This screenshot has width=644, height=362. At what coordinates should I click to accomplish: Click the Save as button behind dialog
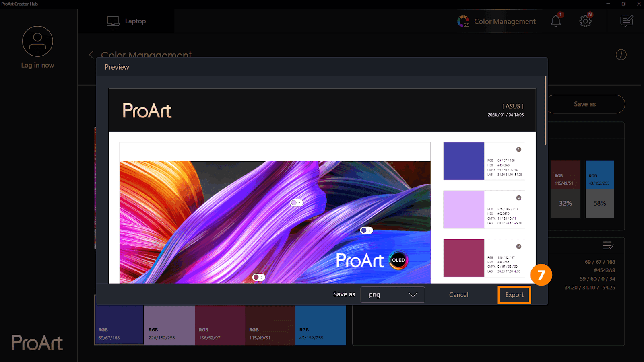(586, 104)
